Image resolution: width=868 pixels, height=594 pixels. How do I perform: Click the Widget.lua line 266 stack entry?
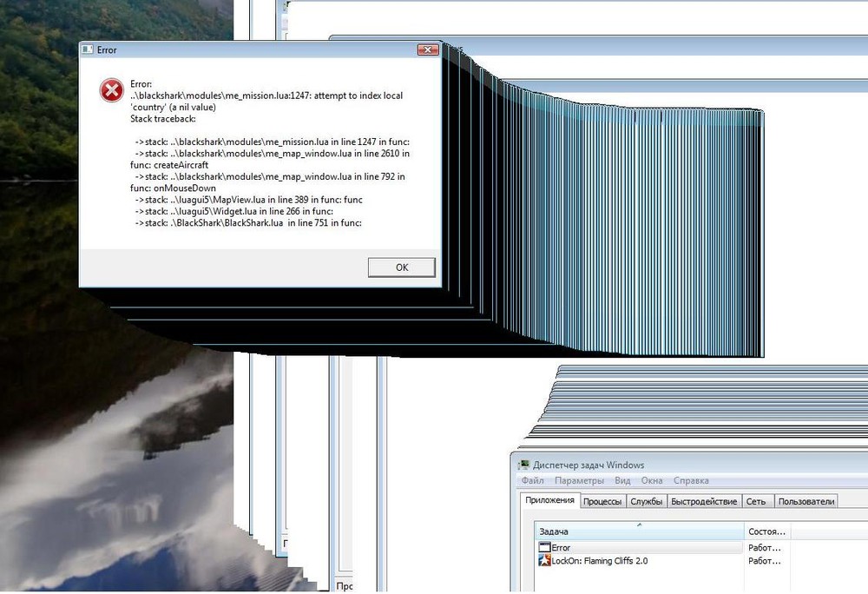[x=233, y=212]
